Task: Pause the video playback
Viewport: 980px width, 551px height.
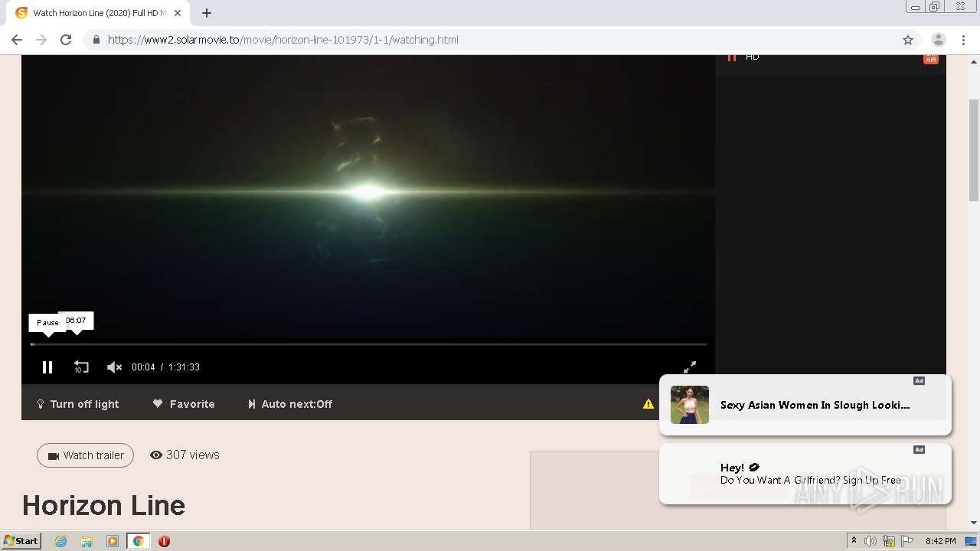Action: pos(47,367)
